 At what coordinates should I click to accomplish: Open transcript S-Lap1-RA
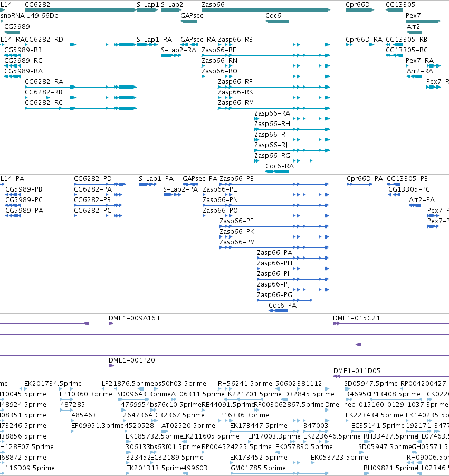154,40
